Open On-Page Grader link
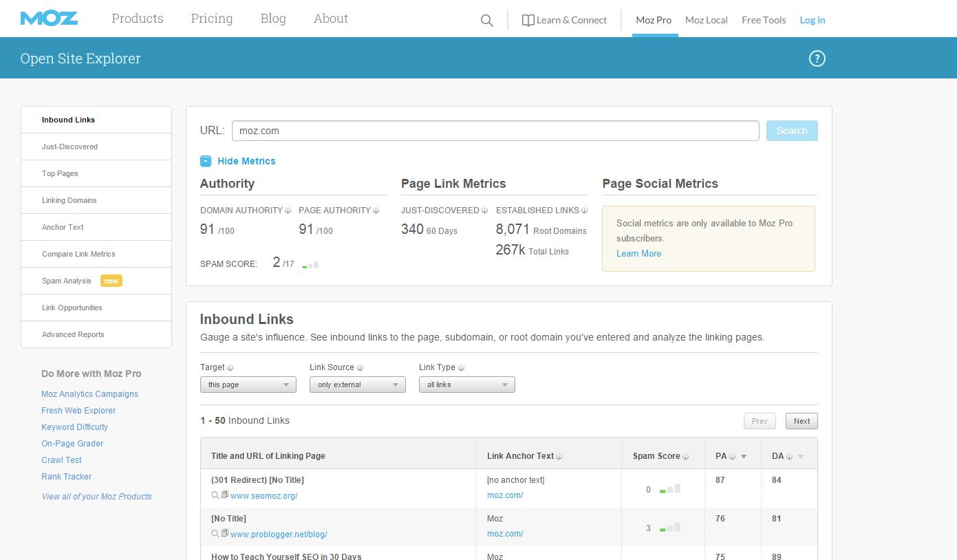 pos(72,444)
